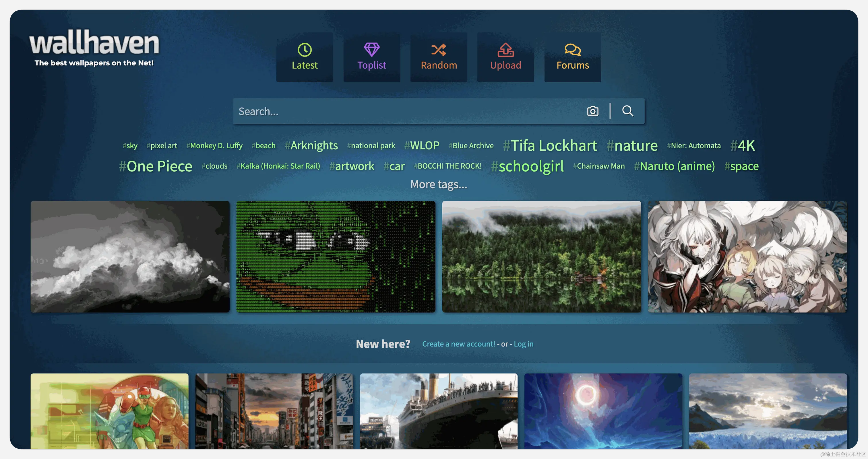Image resolution: width=868 pixels, height=459 pixels.
Task: Select the #pixel art tag
Action: [162, 145]
